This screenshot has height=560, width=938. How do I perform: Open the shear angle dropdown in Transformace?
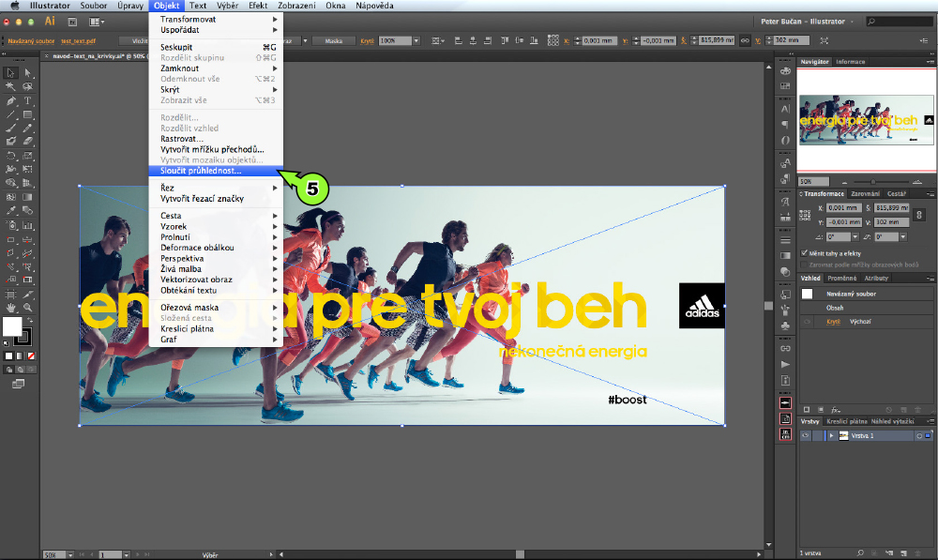(x=902, y=237)
